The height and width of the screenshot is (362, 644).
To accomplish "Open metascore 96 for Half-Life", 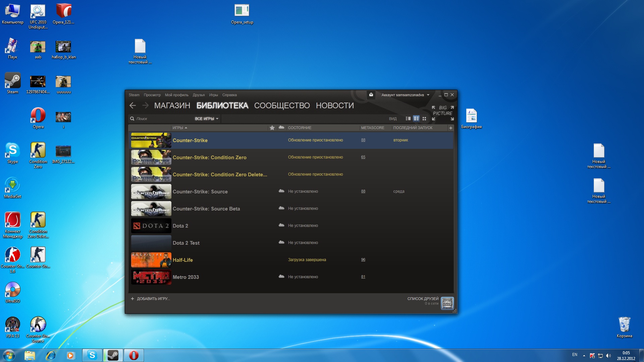I will point(363,260).
